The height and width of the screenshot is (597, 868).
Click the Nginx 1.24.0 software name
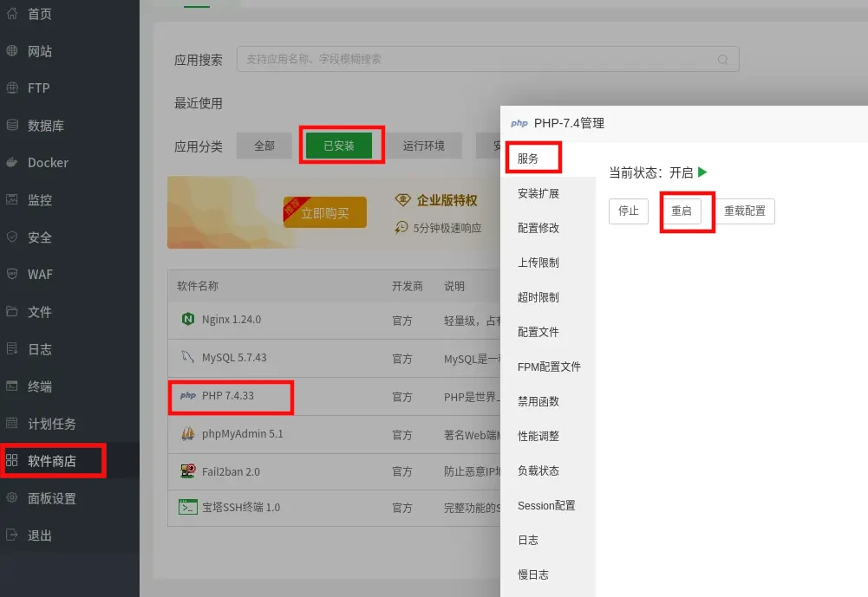232,319
